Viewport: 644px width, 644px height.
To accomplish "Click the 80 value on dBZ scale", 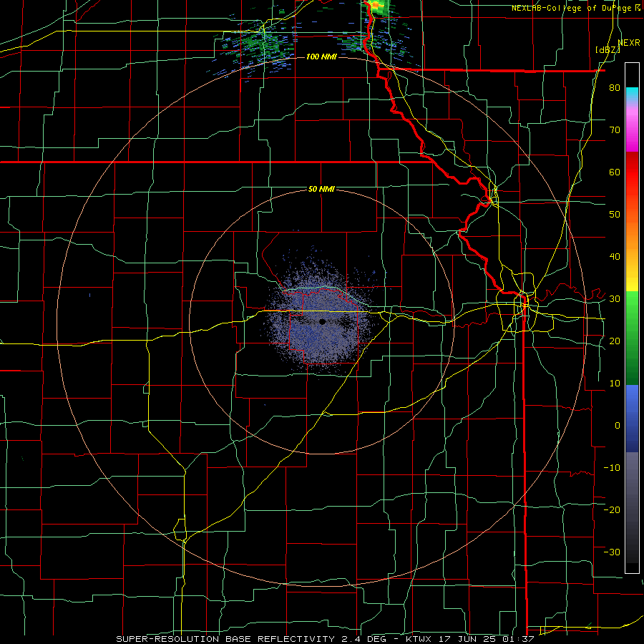I will (615, 88).
